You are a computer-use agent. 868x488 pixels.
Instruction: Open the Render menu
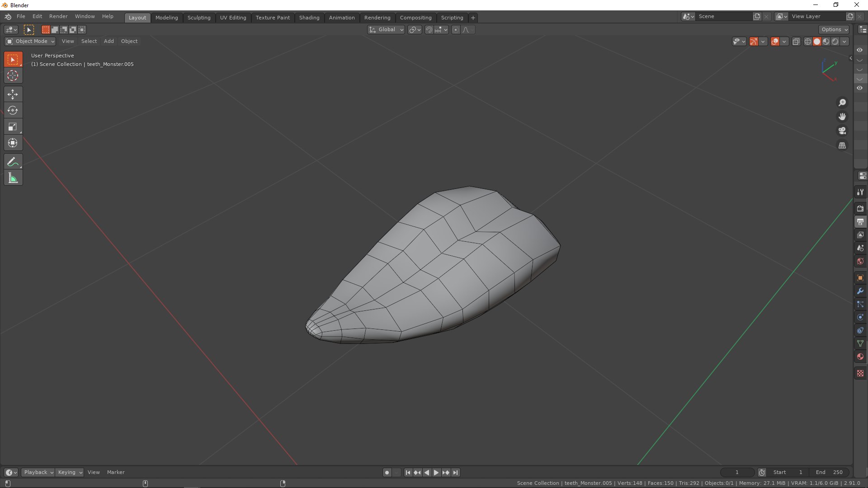click(x=58, y=16)
